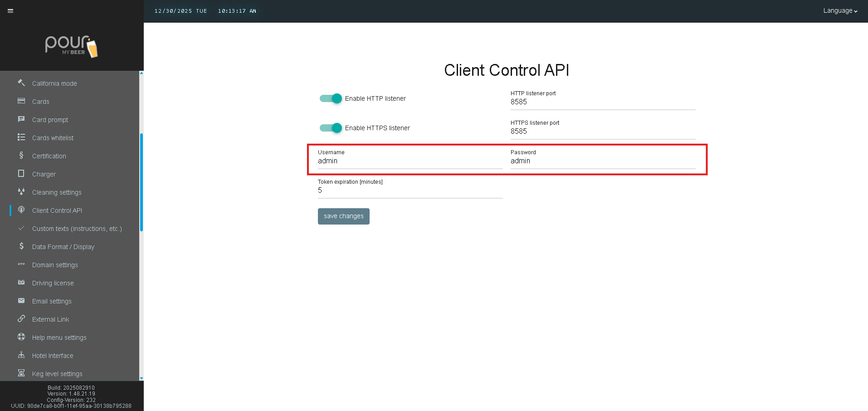Click the Token expiration minutes field
The width and height of the screenshot is (868, 411).
point(410,191)
